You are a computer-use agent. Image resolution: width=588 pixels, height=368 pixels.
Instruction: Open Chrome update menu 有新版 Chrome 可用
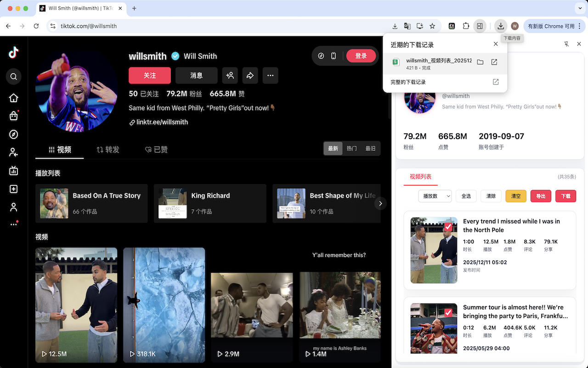(554, 26)
